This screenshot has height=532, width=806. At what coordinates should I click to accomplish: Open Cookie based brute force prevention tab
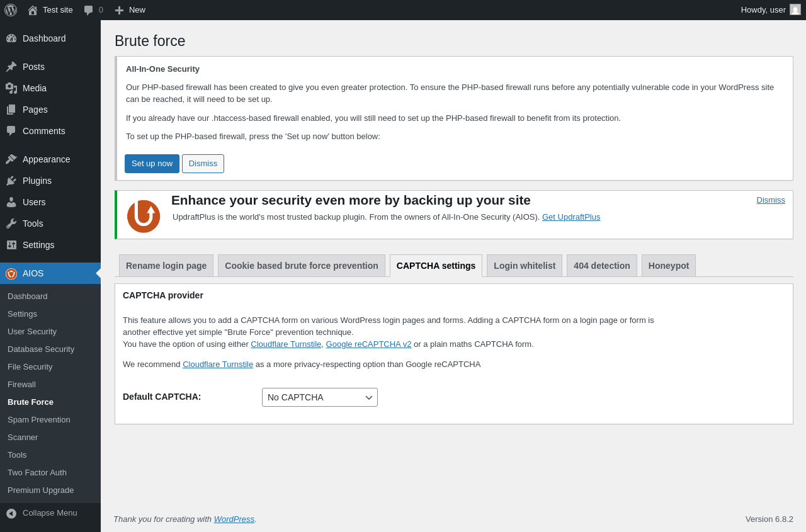(302, 266)
